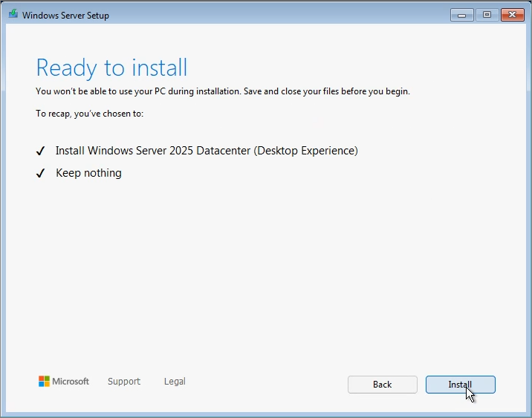Click the 'Ready to install' heading
Image resolution: width=532 pixels, height=418 pixels.
point(111,68)
